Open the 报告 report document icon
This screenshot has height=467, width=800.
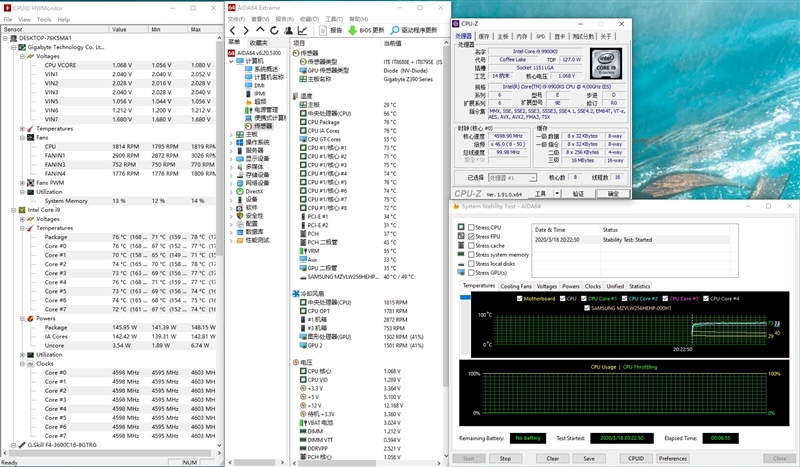(323, 31)
